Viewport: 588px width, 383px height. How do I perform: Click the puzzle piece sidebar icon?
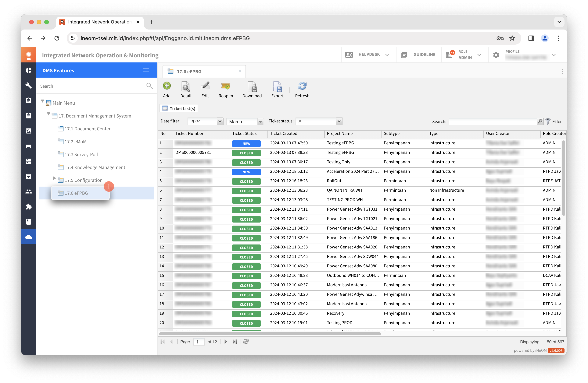29,207
